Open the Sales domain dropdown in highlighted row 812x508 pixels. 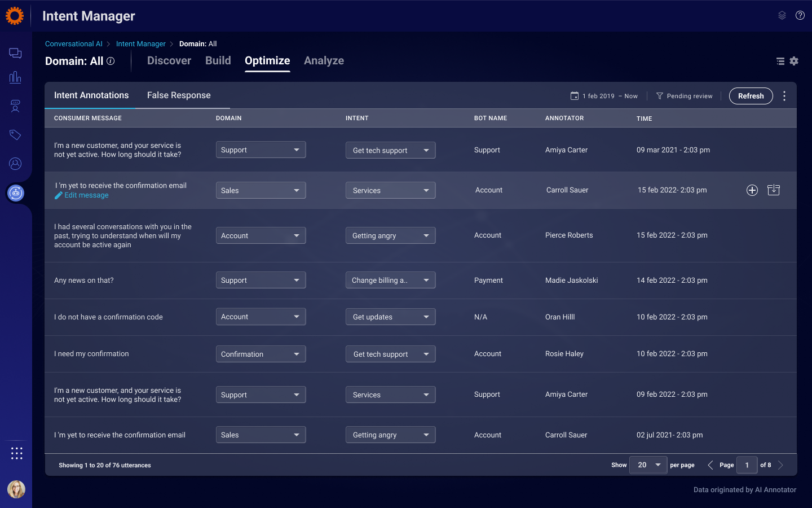click(261, 190)
